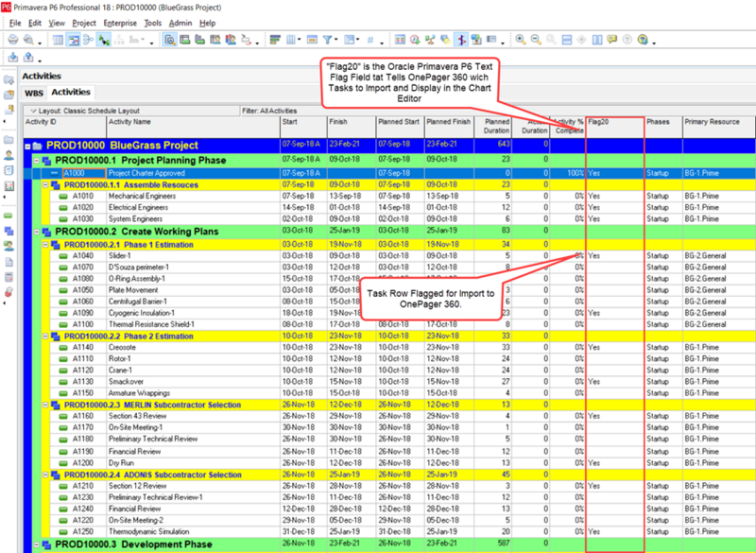756x553 pixels.
Task: Switch to the WBS tab
Action: (34, 93)
